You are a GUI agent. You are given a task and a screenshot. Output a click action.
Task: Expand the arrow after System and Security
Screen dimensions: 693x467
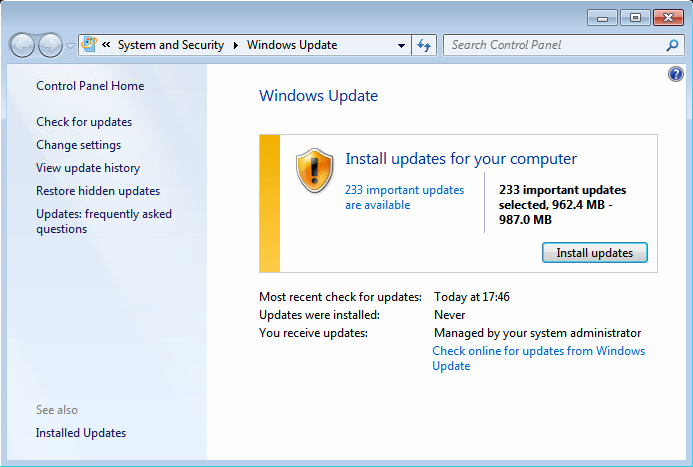(236, 45)
